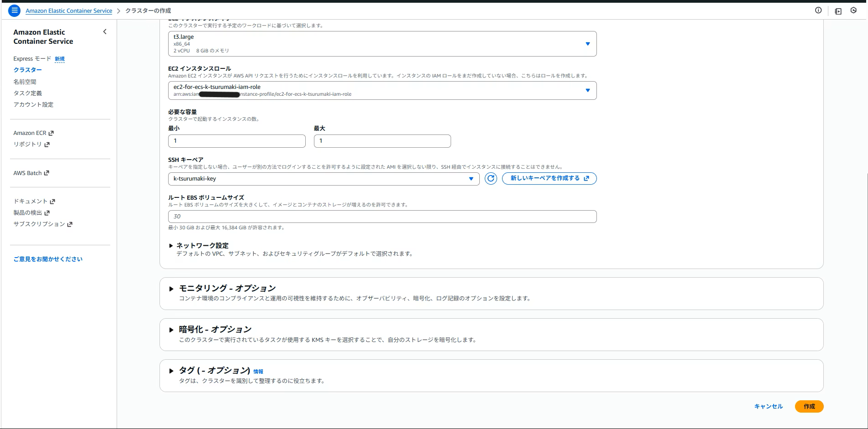Image resolution: width=868 pixels, height=429 pixels.
Task: Select クラスター in sidebar
Action: coord(27,70)
